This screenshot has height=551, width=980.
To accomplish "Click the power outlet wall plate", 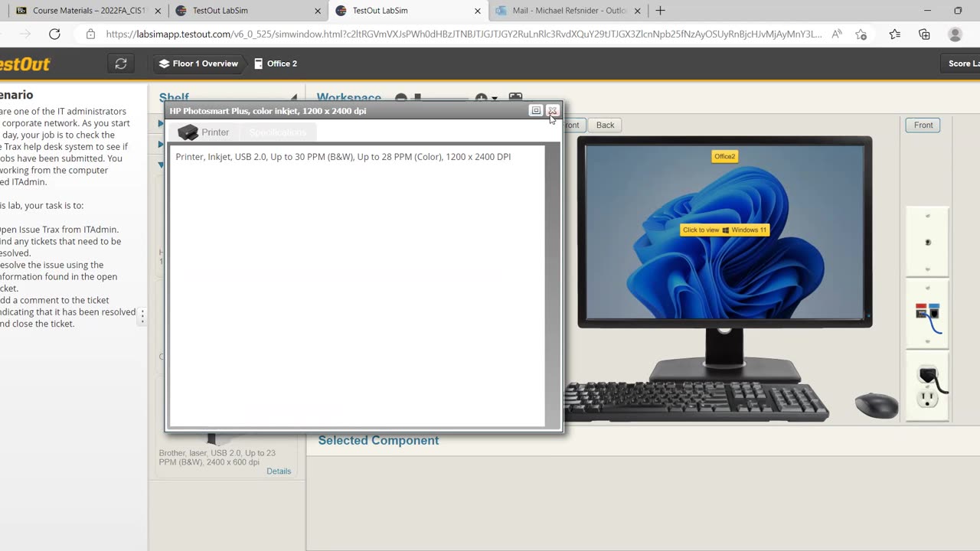I will tap(927, 387).
